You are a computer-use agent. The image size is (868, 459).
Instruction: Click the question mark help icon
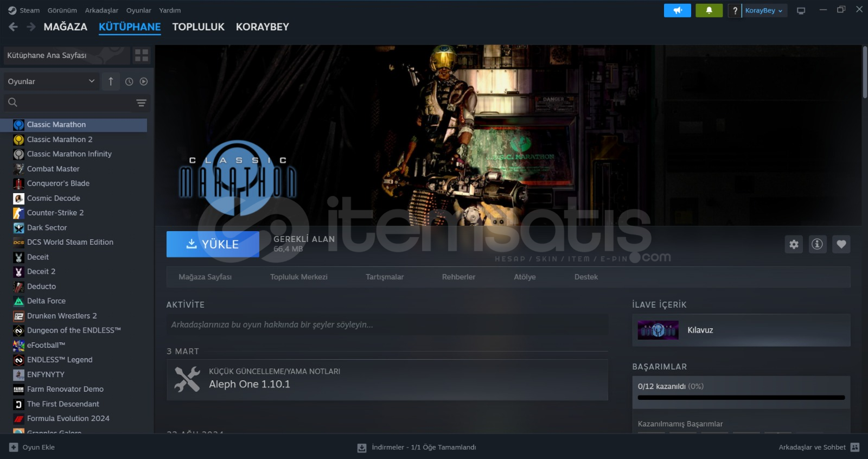[735, 10]
